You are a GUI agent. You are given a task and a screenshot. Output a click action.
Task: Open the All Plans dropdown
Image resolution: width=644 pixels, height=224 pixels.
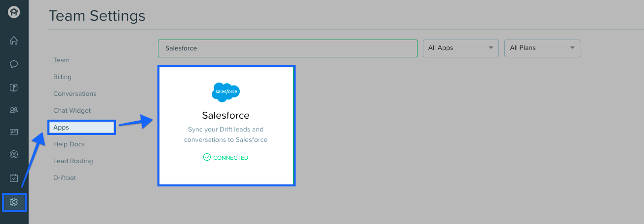[x=542, y=48]
